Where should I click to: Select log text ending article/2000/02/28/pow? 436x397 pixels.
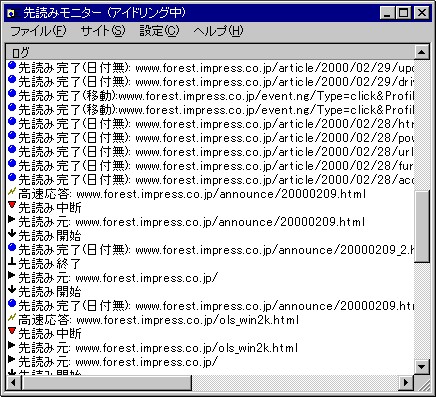coord(216,138)
